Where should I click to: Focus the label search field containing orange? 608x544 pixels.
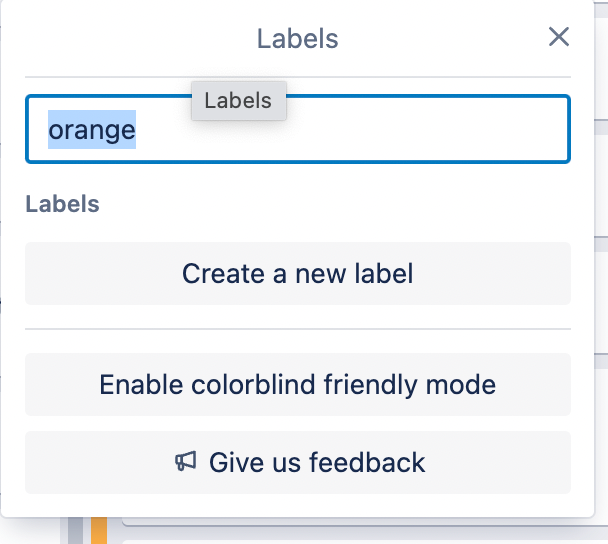pos(298,129)
